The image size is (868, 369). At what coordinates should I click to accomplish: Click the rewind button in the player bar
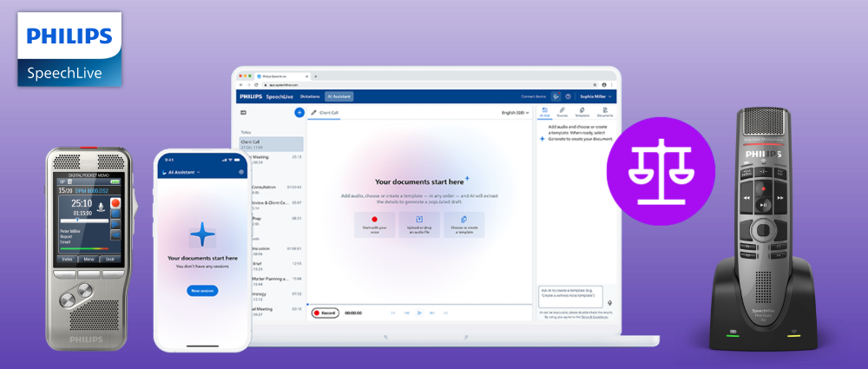406,313
